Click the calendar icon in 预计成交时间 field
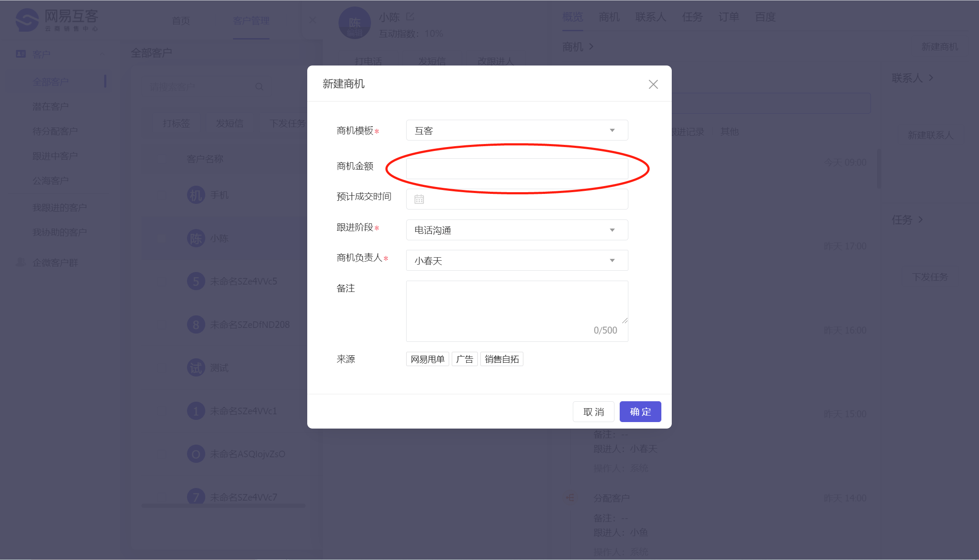The width and height of the screenshot is (979, 560). pos(419,199)
